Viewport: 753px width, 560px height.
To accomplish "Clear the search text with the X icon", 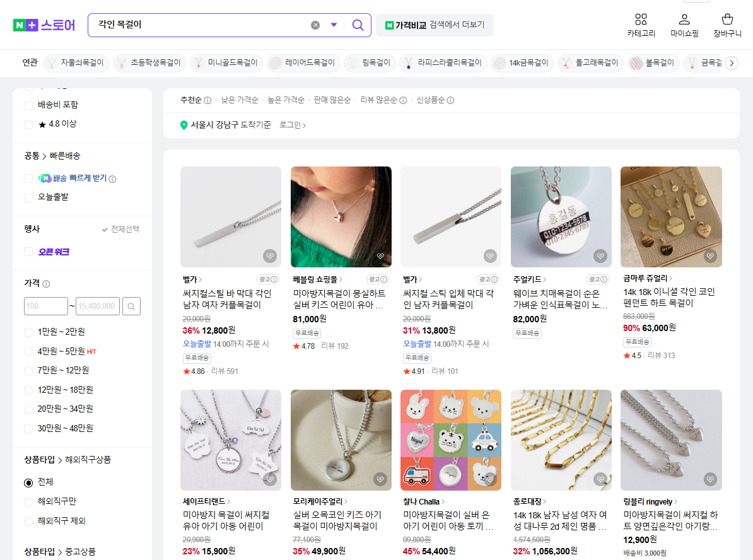I will tap(315, 25).
